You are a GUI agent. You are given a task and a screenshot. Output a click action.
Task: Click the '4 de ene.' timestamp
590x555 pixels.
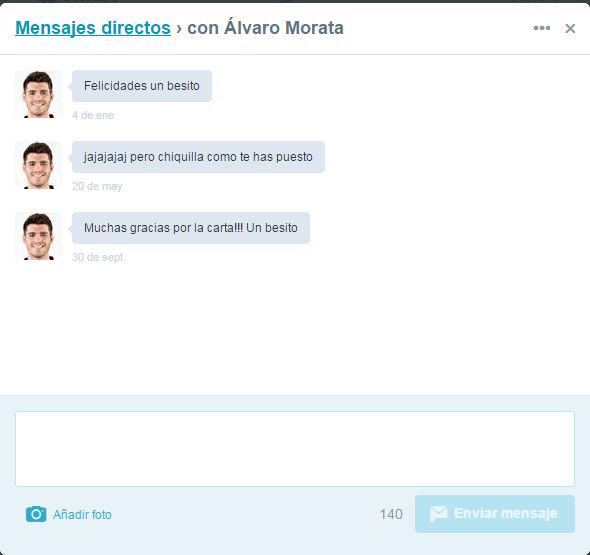pyautogui.click(x=94, y=115)
